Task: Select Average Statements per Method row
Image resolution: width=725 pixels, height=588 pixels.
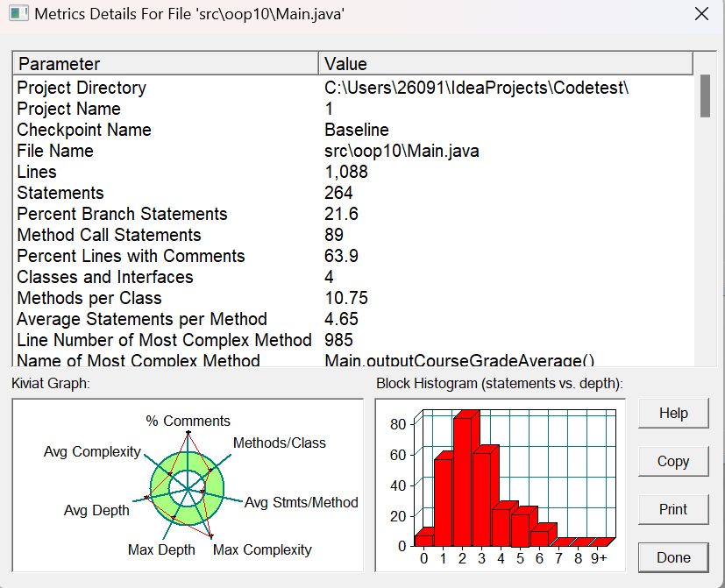Action: click(353, 320)
